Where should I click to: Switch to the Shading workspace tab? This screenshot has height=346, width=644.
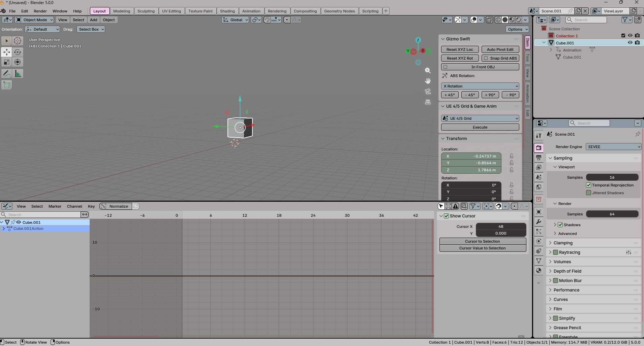click(227, 11)
